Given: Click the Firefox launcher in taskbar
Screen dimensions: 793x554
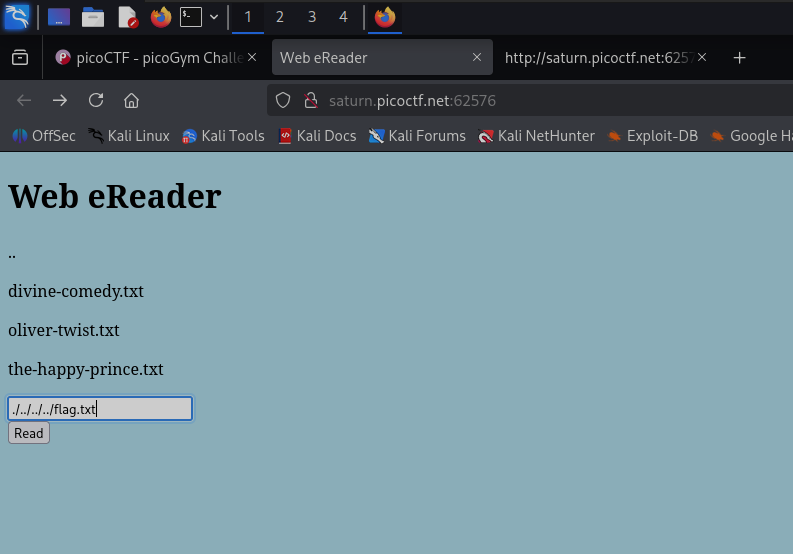Looking at the screenshot, I should click(x=160, y=17).
